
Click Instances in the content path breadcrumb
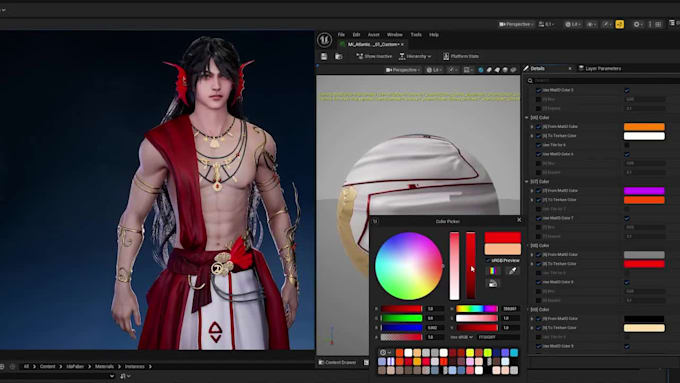134,367
